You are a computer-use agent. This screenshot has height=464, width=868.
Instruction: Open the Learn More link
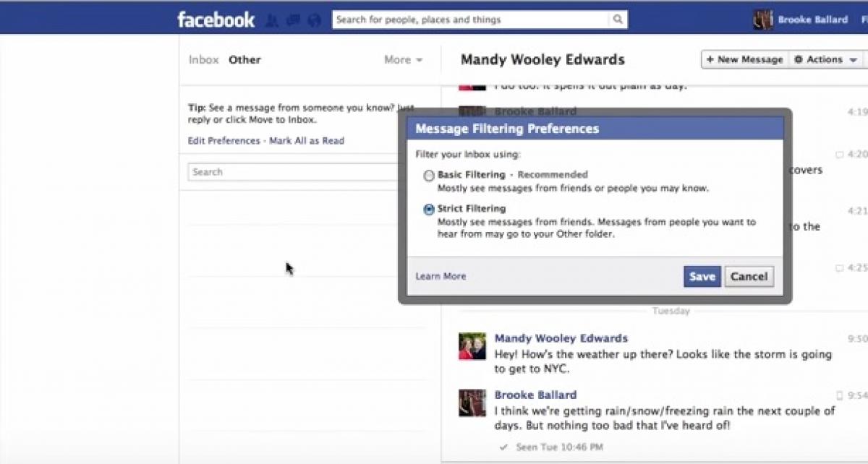click(441, 276)
